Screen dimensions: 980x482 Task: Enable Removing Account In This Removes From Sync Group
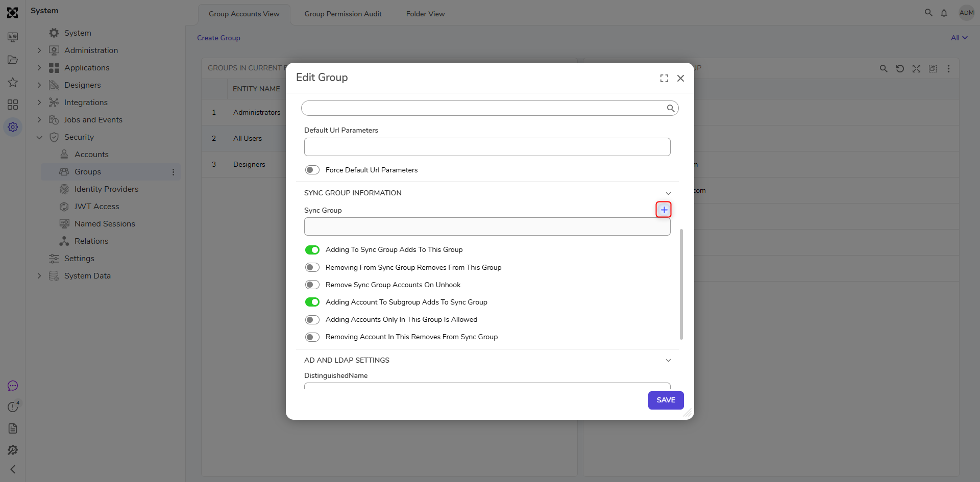[312, 337]
